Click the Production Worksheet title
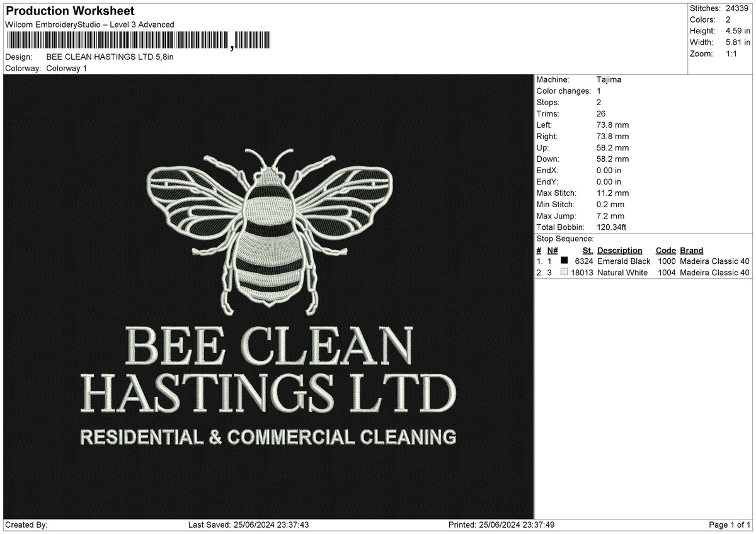Viewport: 756px width, 534px height. [70, 11]
